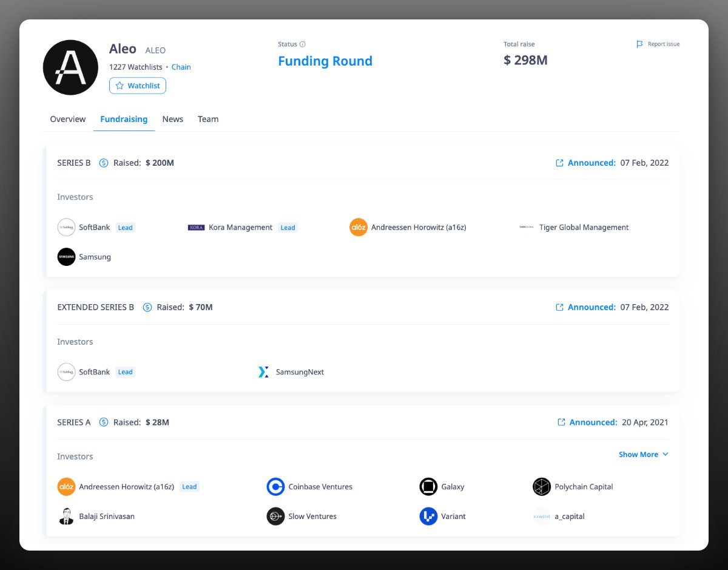The image size is (728, 570).
Task: Click the Tiger Global Management logo
Action: 526,228
